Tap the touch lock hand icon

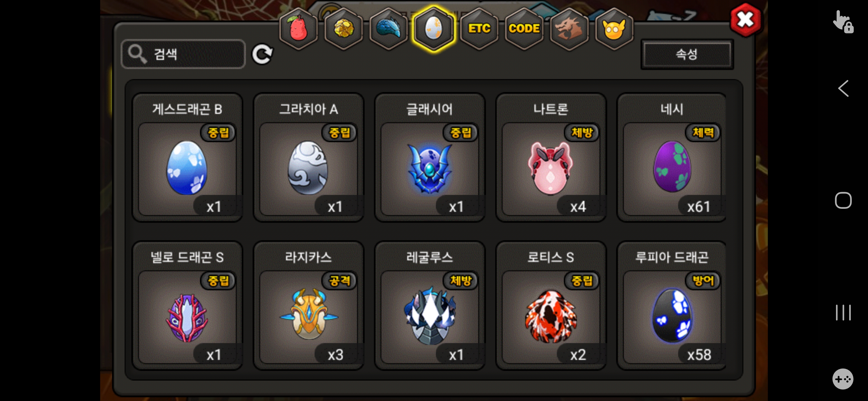tap(843, 22)
